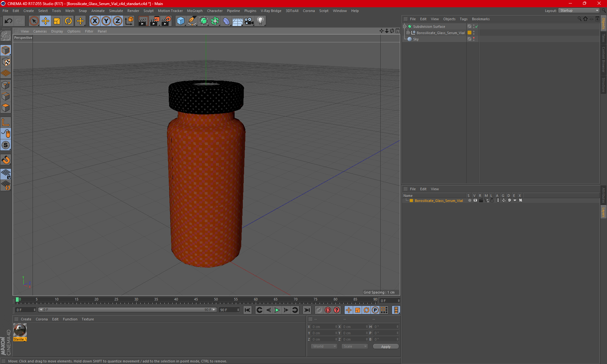The image size is (607, 364).
Task: Click the maximize viewport toggle icon
Action: (x=397, y=31)
